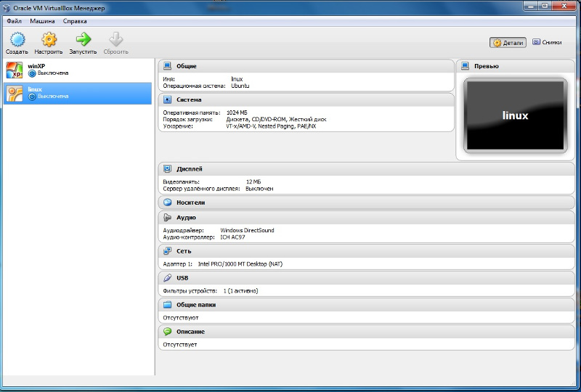Click the winXP machine icon

coord(14,70)
